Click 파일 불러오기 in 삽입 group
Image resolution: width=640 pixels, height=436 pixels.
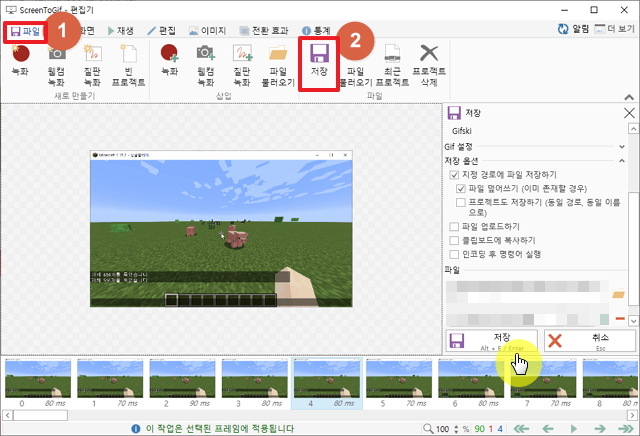[x=278, y=65]
